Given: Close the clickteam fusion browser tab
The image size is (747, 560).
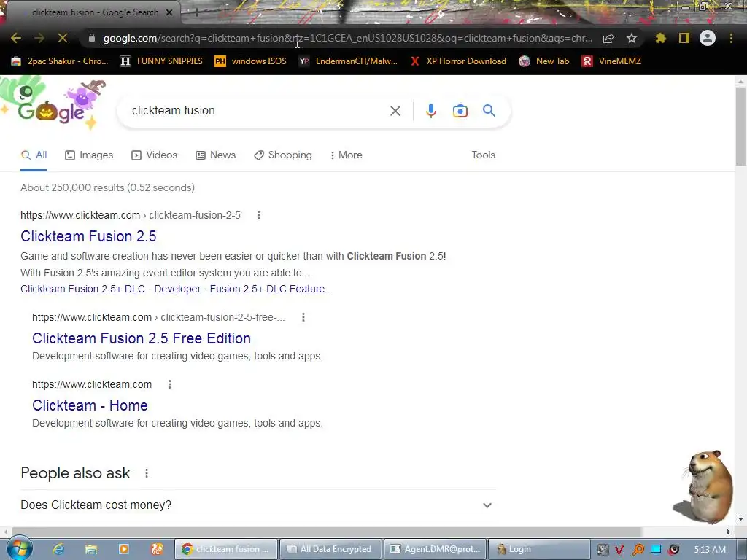Looking at the screenshot, I should click(x=169, y=13).
